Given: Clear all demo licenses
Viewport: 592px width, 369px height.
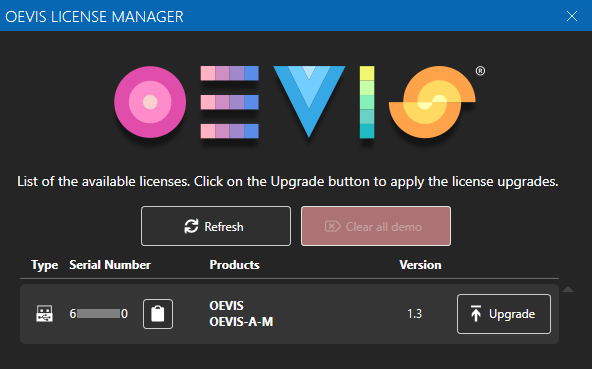Looking at the screenshot, I should click(376, 226).
